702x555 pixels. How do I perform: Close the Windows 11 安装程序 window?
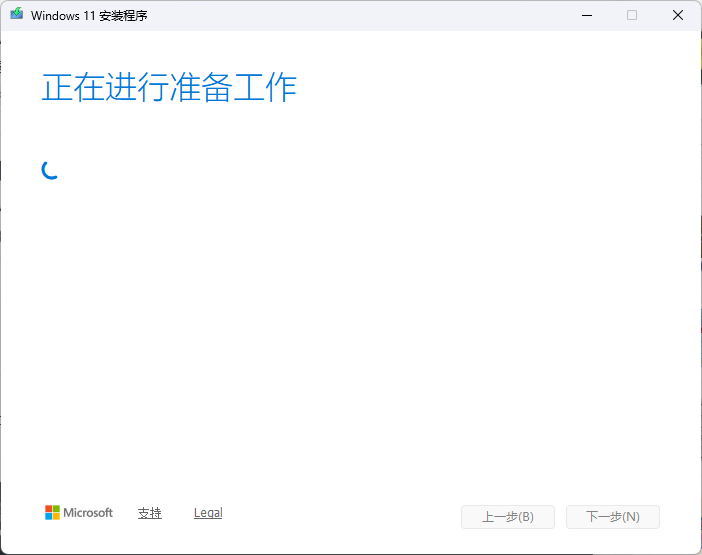coord(678,15)
